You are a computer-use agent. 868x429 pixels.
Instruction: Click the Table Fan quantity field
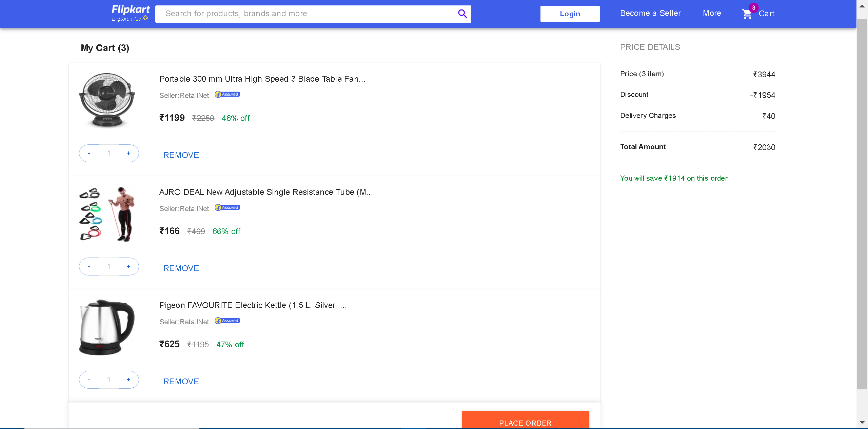click(109, 154)
